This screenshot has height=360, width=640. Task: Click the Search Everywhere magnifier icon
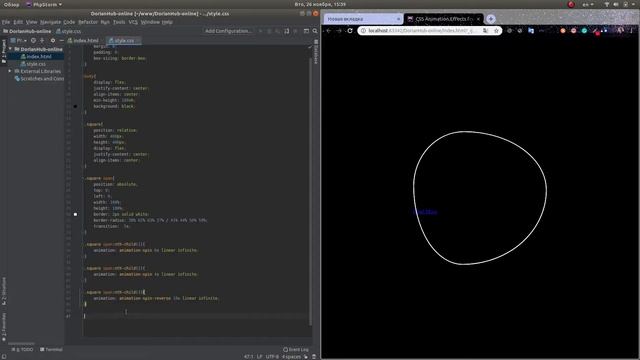click(x=315, y=31)
